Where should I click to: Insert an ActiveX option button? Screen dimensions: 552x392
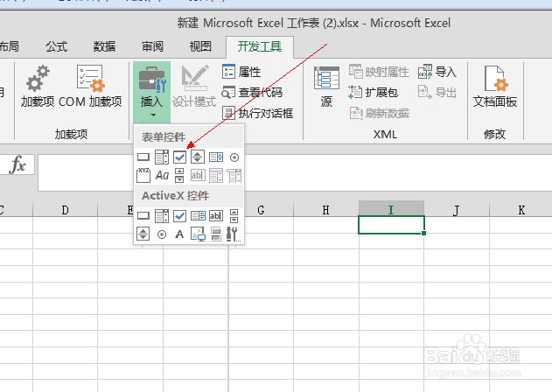[x=162, y=234]
